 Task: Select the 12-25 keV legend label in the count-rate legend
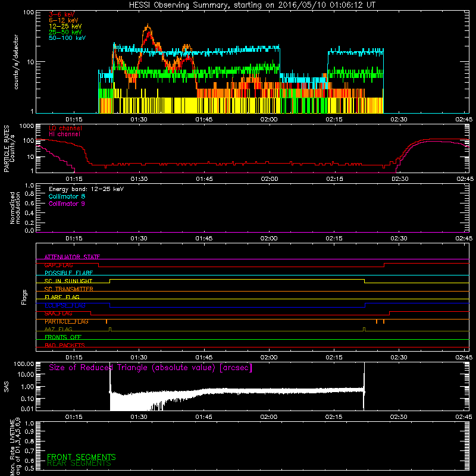point(65,26)
